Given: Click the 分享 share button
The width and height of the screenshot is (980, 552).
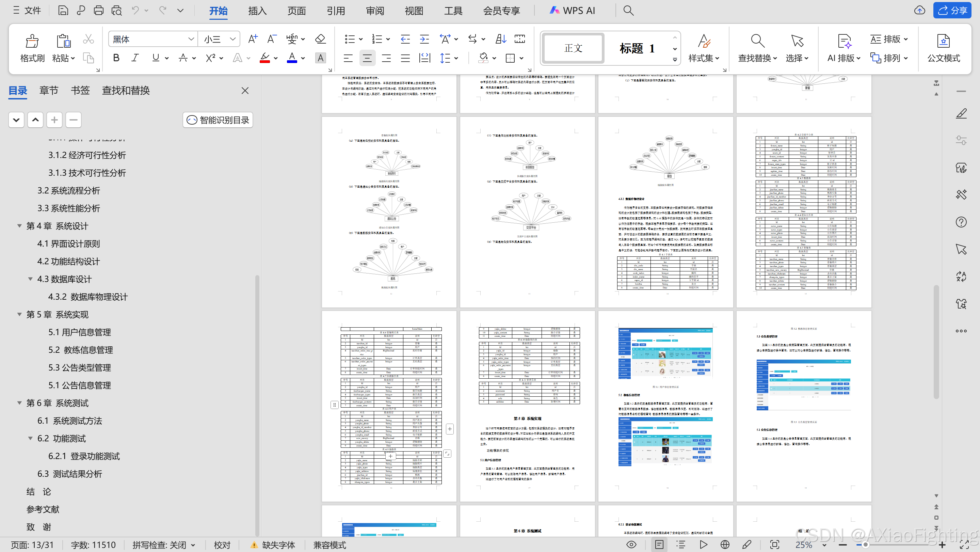Looking at the screenshot, I should click(952, 10).
